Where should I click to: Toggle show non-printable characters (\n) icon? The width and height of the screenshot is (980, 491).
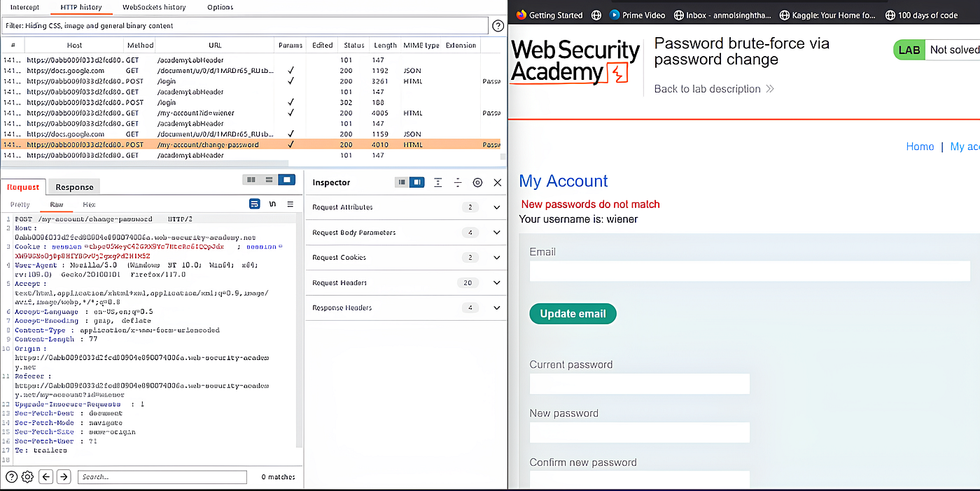coord(272,204)
